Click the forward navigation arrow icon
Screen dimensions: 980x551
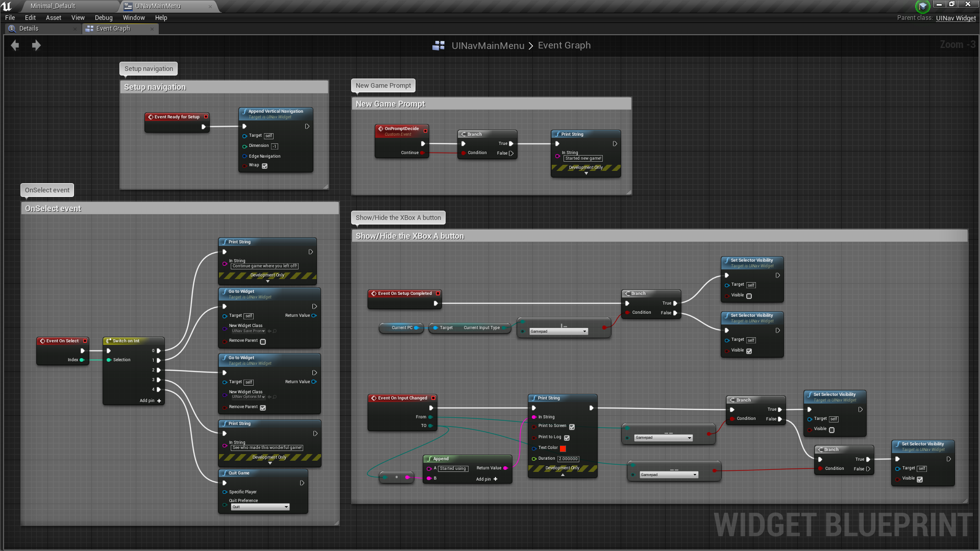point(36,45)
